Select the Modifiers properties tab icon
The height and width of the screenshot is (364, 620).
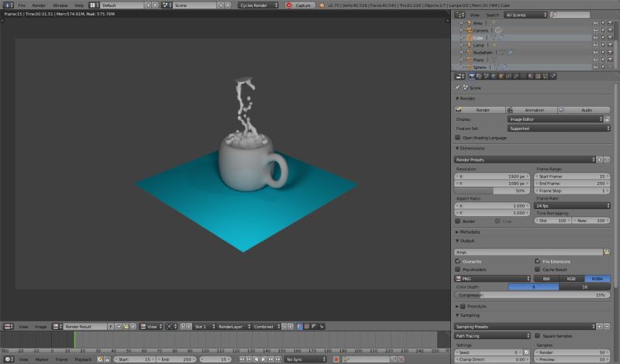[x=516, y=76]
